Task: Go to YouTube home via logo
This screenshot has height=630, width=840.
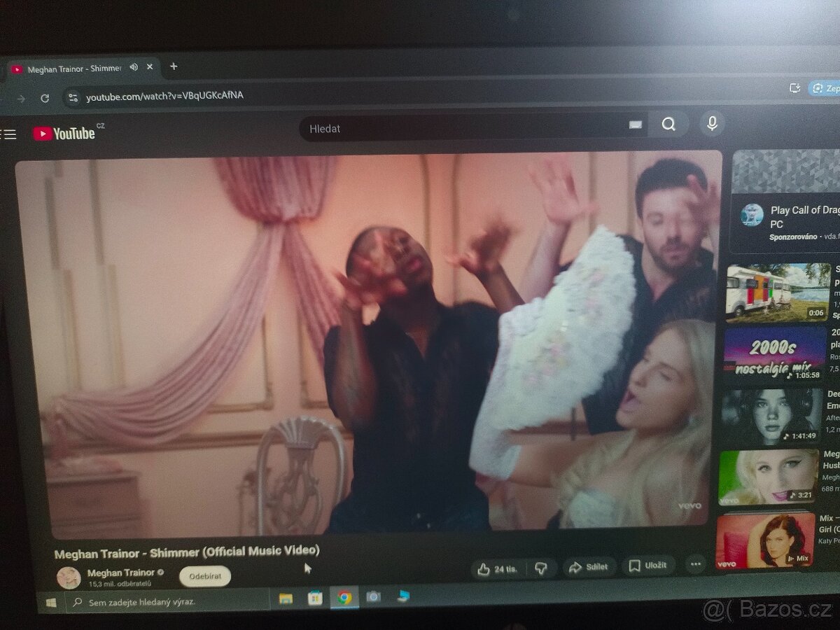Action: (64, 133)
